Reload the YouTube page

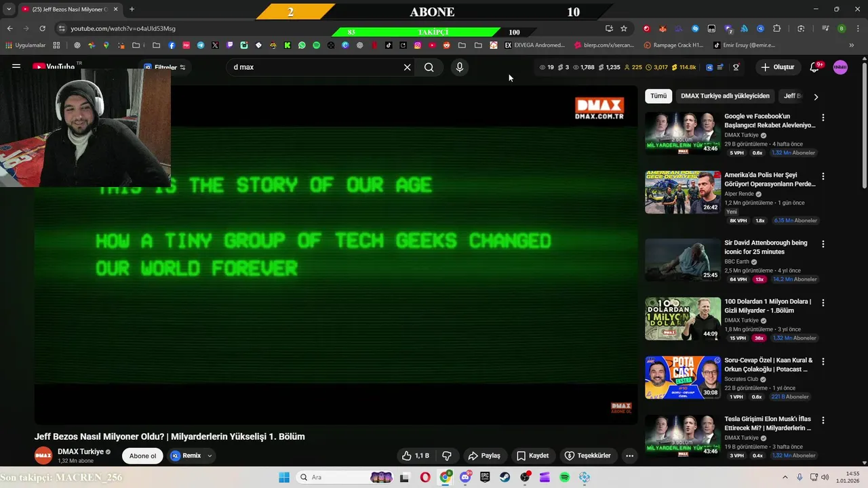(x=42, y=28)
